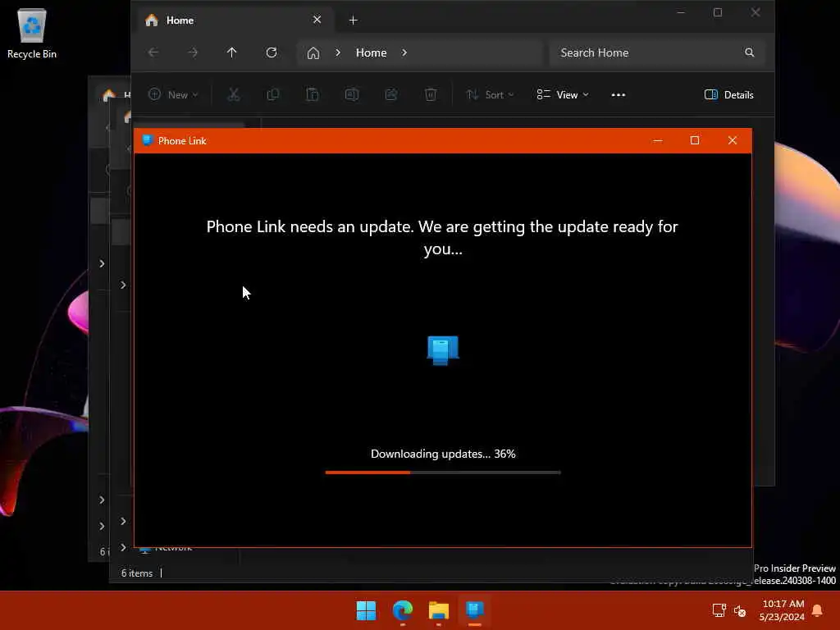Refresh the File Explorer Home view
The width and height of the screenshot is (840, 630).
(x=272, y=52)
